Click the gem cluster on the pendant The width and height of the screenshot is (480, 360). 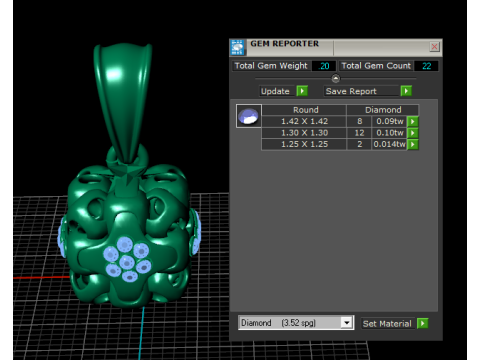coord(127,259)
